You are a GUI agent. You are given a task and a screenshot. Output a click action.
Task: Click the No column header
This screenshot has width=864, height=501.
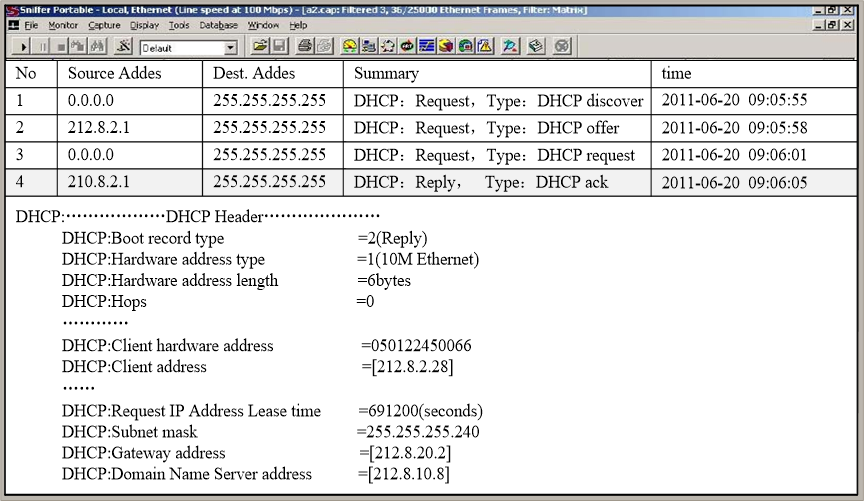click(x=26, y=73)
